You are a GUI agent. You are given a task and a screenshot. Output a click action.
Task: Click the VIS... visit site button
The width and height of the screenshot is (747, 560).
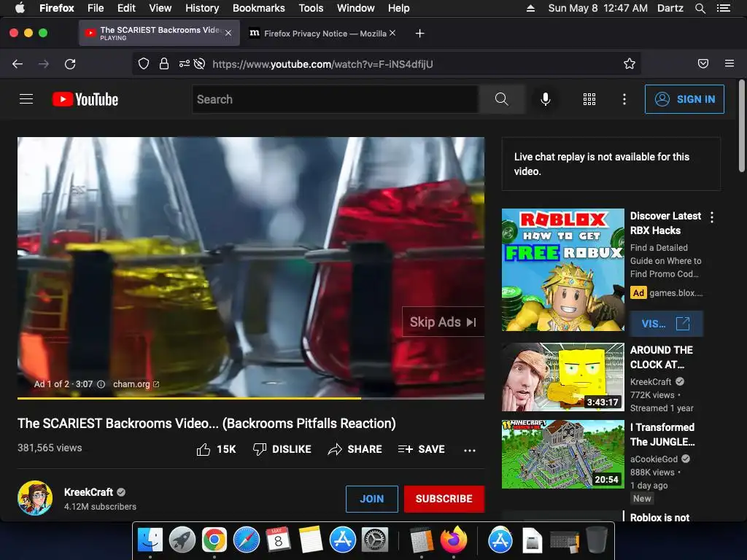pyautogui.click(x=665, y=324)
